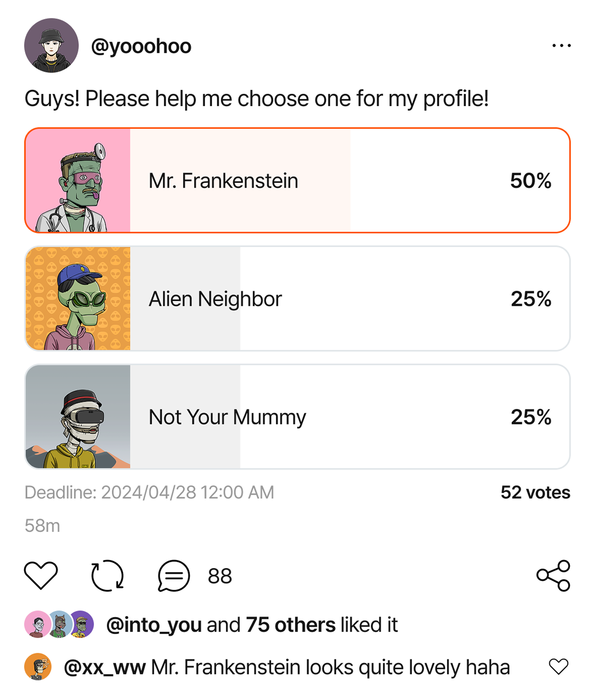Open the Alien Neighbor avatar image
The height and width of the screenshot is (700, 595).
point(78,299)
